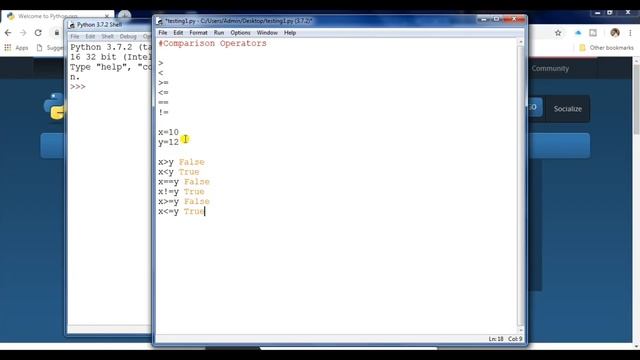Click the Suggested bookmark in bookmarks bar
This screenshot has height=360, width=640.
(50, 48)
